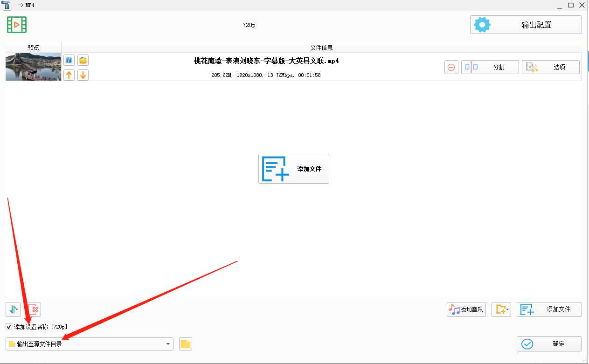Click the blue file info icon
Screen dimensions: 589x364
click(x=69, y=60)
